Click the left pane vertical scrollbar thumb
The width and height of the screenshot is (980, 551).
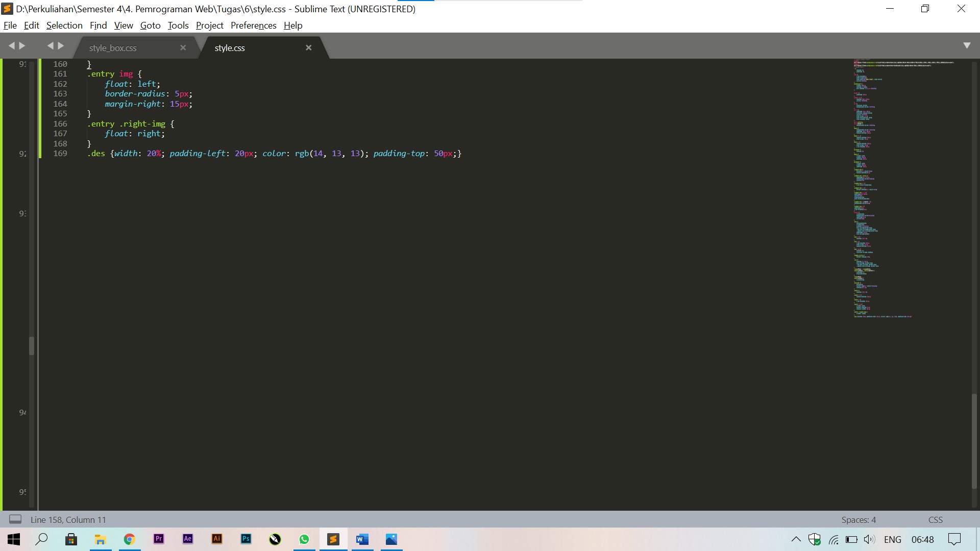coord(32,346)
